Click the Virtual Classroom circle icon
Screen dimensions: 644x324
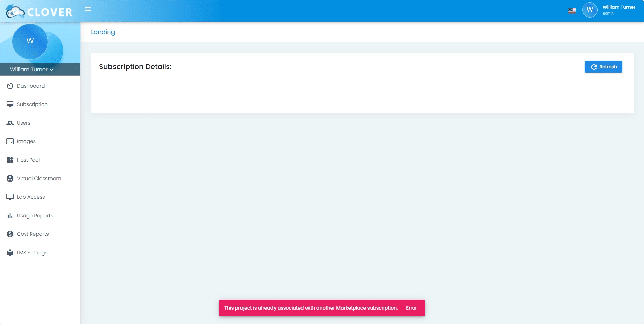point(10,179)
